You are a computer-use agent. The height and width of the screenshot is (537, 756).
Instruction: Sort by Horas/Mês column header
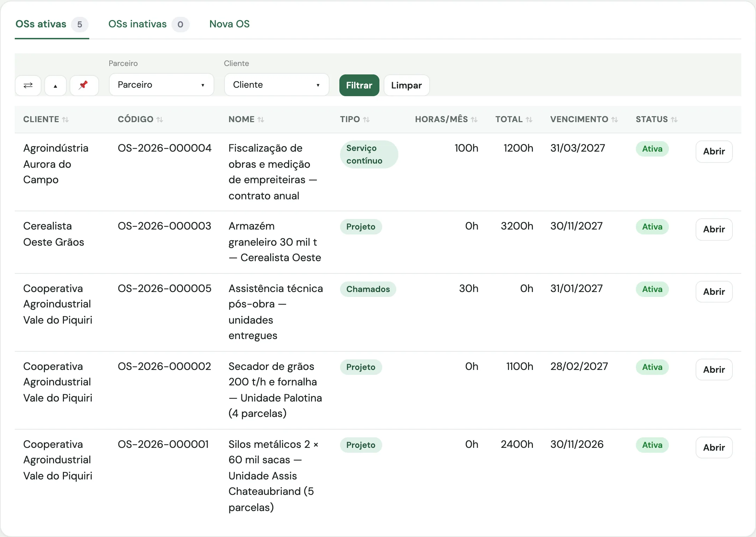click(x=446, y=119)
